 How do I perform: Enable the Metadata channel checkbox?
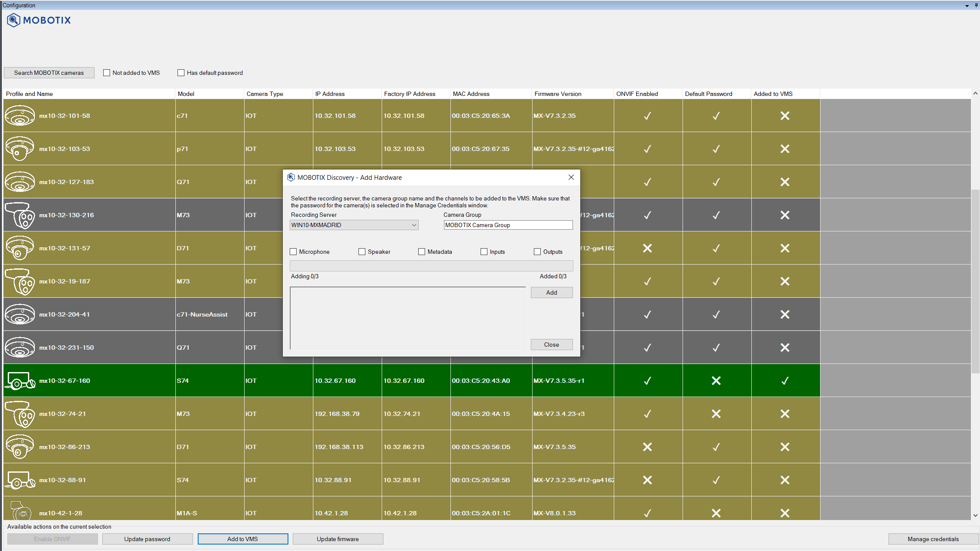(422, 252)
